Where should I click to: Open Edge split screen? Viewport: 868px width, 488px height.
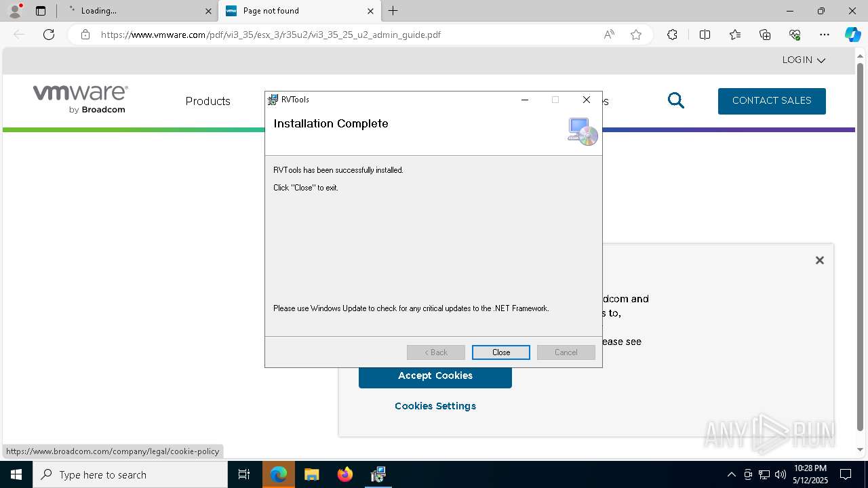click(x=705, y=35)
